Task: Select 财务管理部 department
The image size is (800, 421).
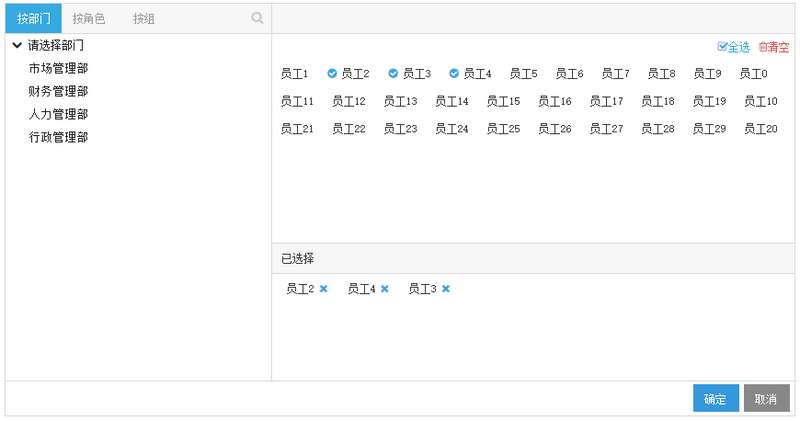Action: [x=58, y=92]
